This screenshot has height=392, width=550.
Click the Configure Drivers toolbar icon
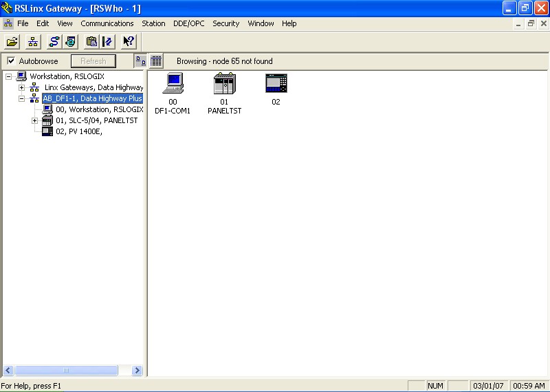54,42
